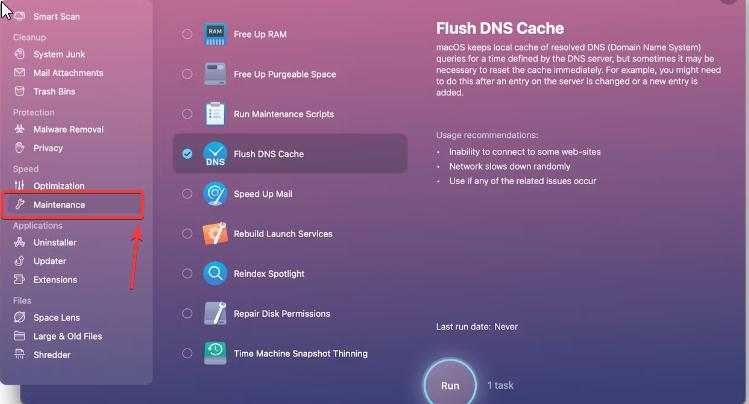
Task: Enable the Free Up RAM checkbox
Action: (187, 34)
